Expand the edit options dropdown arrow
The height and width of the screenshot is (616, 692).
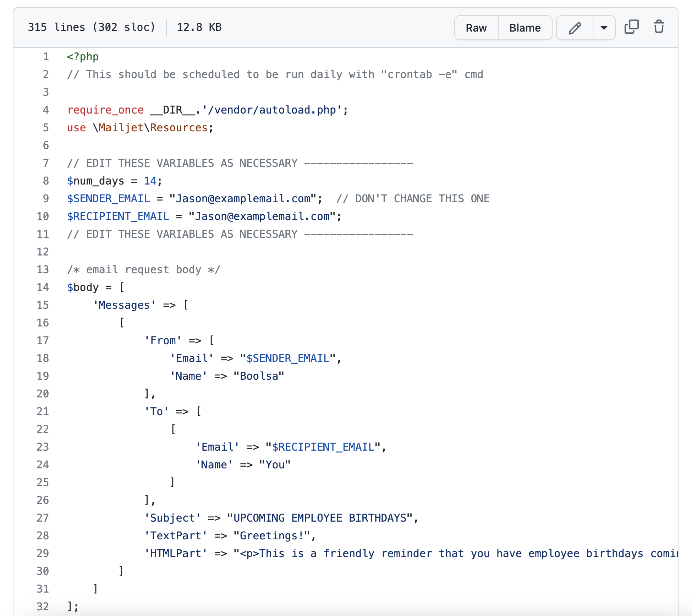pyautogui.click(x=603, y=28)
